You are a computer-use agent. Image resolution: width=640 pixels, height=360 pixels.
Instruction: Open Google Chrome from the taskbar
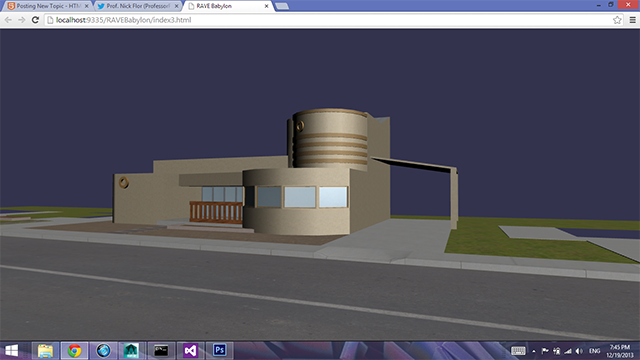point(74,351)
